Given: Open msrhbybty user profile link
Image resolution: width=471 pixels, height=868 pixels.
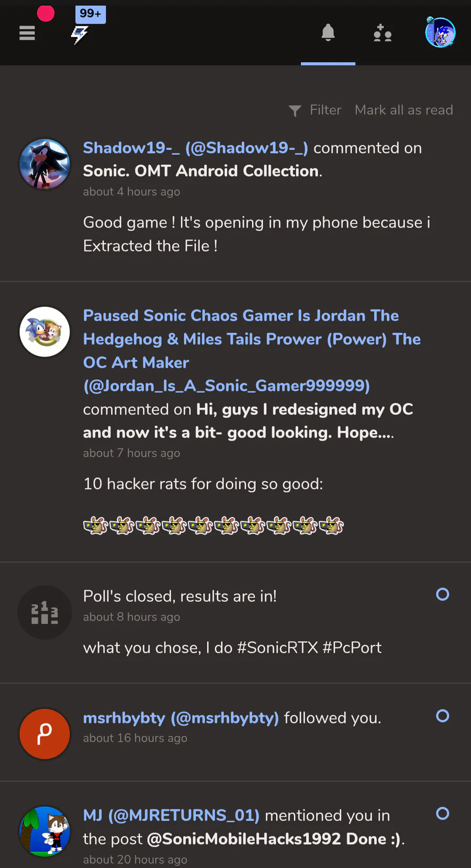Looking at the screenshot, I should 181,718.
